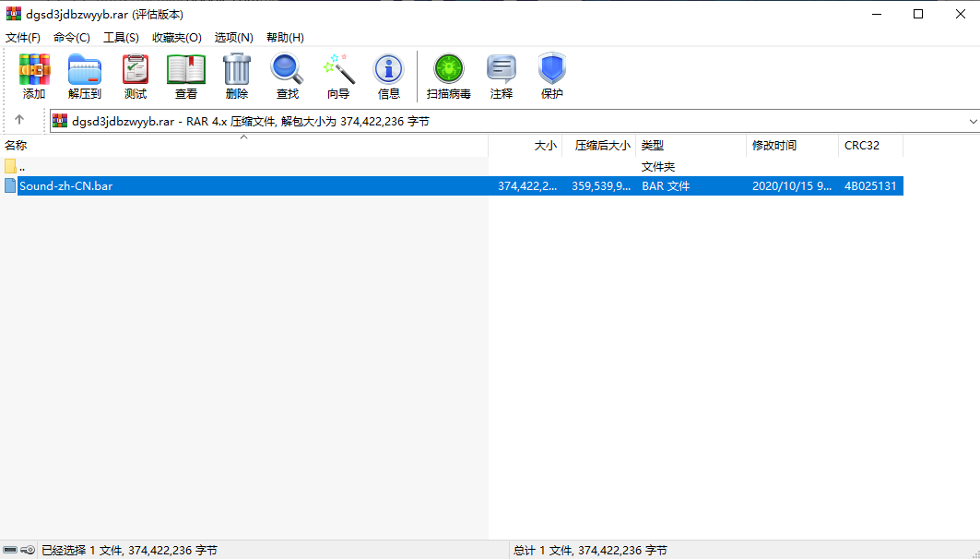Sort by the 类型 column header
Image resolution: width=980 pixels, height=559 pixels.
click(x=691, y=145)
